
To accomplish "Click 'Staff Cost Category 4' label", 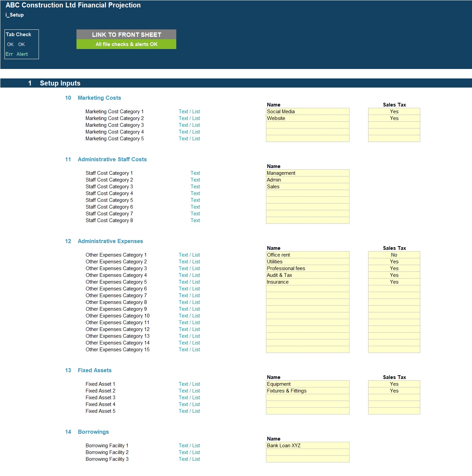I will click(x=109, y=193).
